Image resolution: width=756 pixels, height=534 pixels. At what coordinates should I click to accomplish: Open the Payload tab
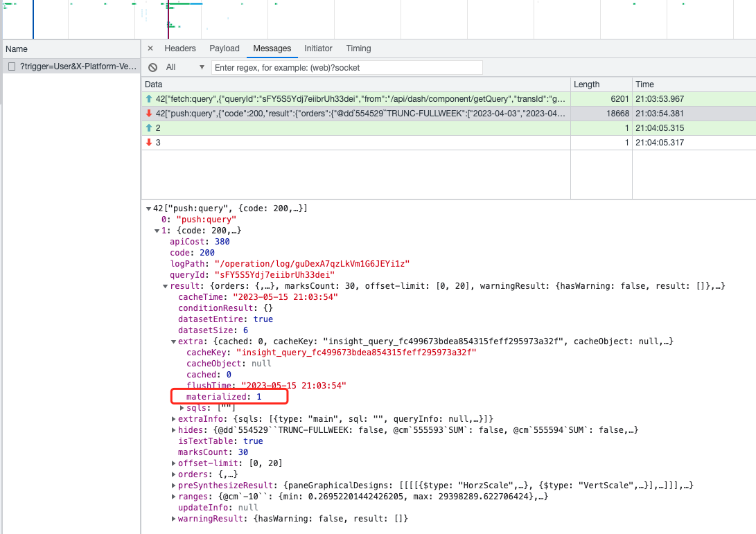point(225,48)
